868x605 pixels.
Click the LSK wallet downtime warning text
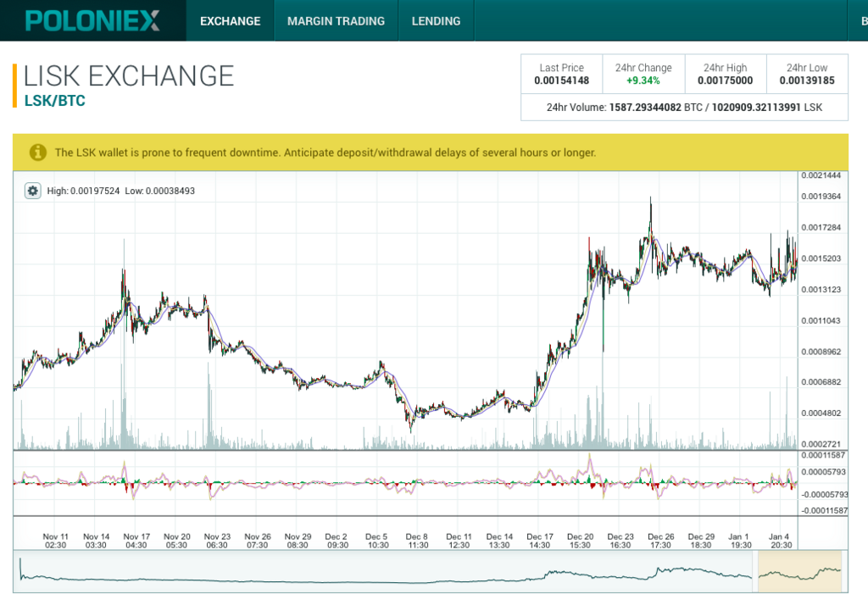click(x=325, y=153)
